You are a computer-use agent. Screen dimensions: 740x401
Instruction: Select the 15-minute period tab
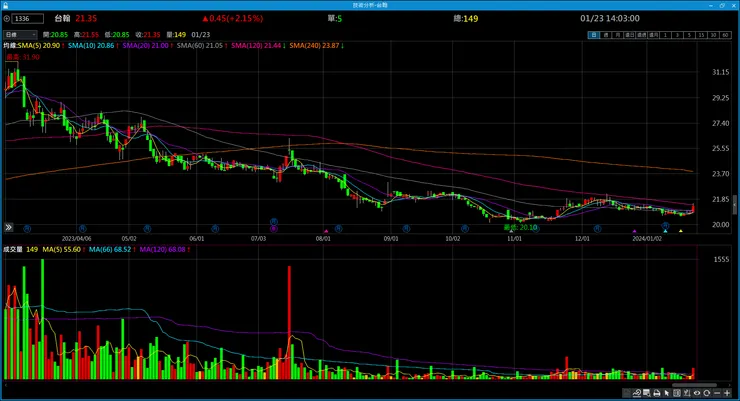coord(701,35)
